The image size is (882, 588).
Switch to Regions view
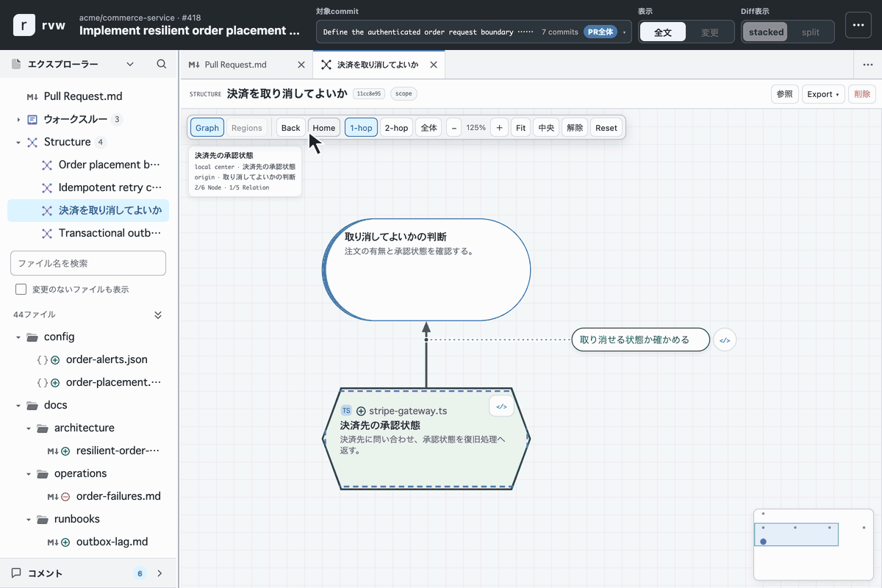[x=247, y=128]
